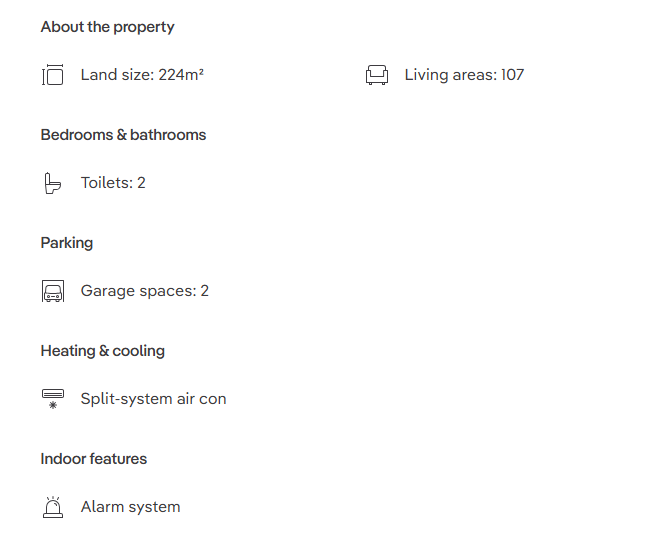Click the 'About the property' heading

tap(107, 27)
